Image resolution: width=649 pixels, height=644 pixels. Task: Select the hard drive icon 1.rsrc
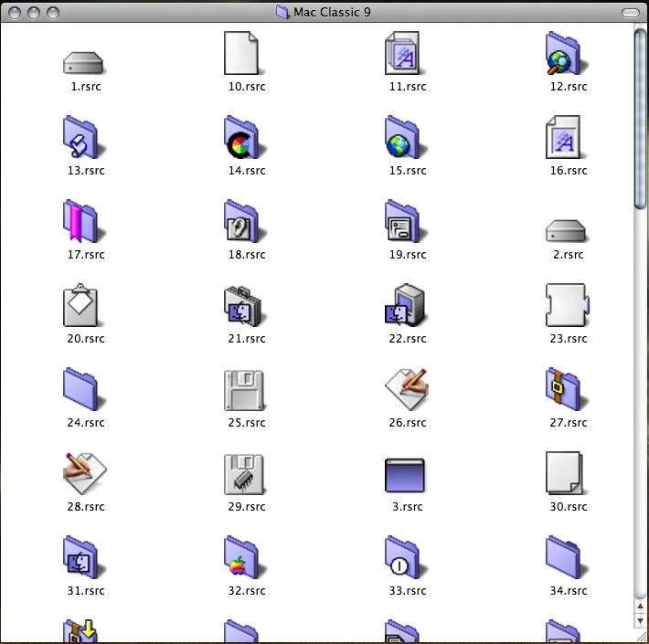point(83,62)
